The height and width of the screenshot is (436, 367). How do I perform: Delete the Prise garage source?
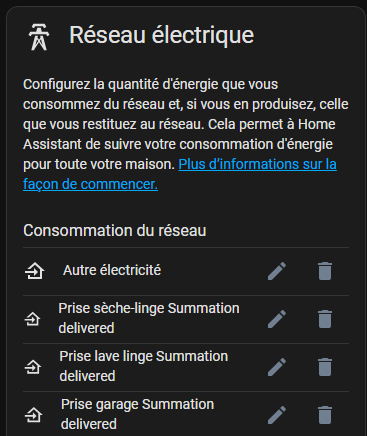click(x=325, y=415)
